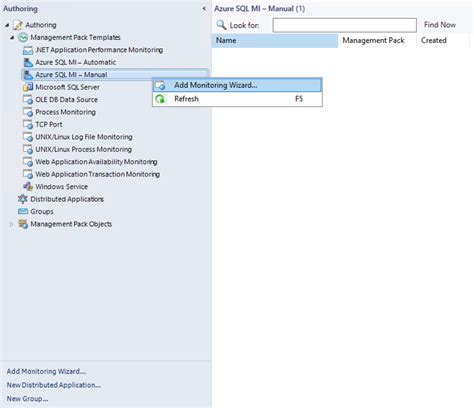The height and width of the screenshot is (408, 474).
Task: Click the OLE DB Data Source icon
Action: click(28, 100)
